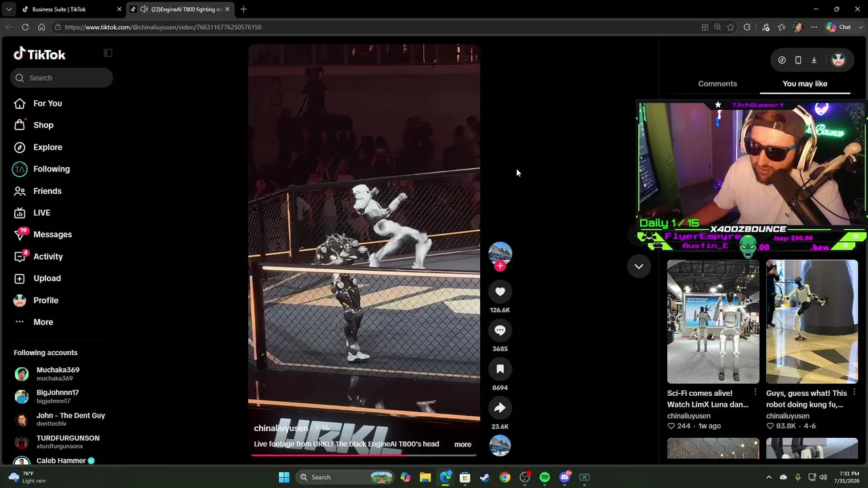Bookmark the video to favorites

click(x=500, y=369)
